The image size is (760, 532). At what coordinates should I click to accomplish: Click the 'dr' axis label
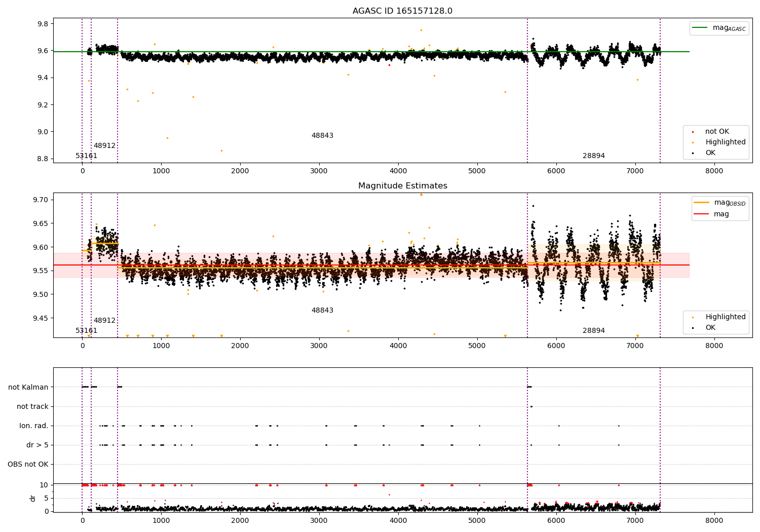(33, 498)
